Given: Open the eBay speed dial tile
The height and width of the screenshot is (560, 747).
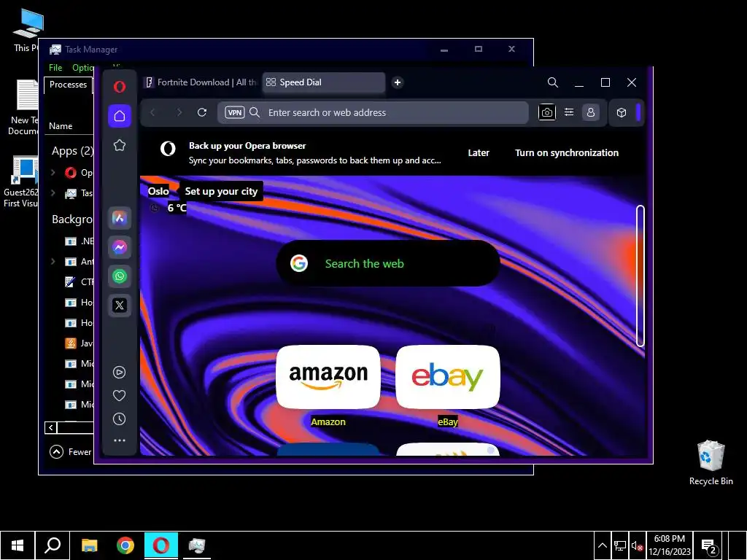Looking at the screenshot, I should (448, 377).
